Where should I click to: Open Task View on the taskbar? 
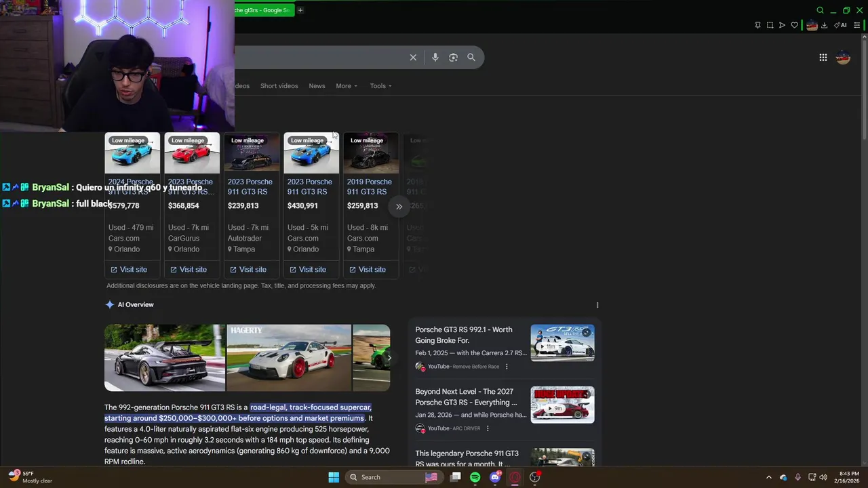(x=456, y=477)
